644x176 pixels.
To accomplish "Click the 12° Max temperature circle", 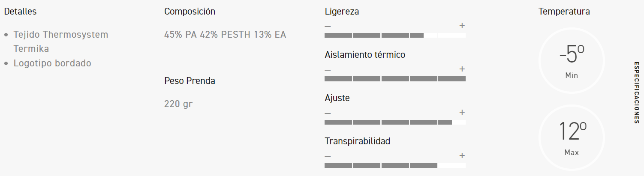I will [572, 137].
